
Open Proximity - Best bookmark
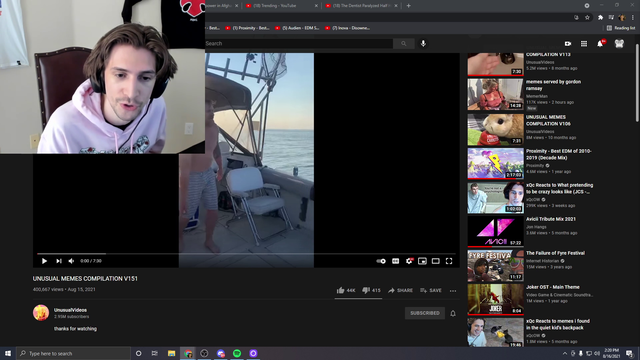247,28
